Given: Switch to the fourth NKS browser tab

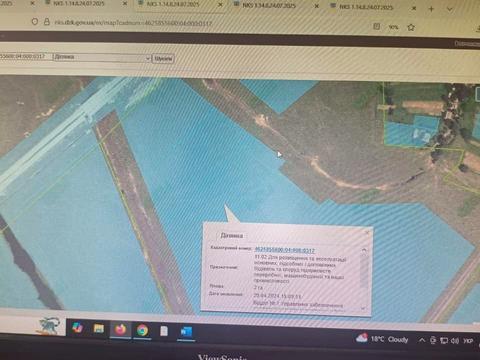Looking at the screenshot, I should coord(366,7).
